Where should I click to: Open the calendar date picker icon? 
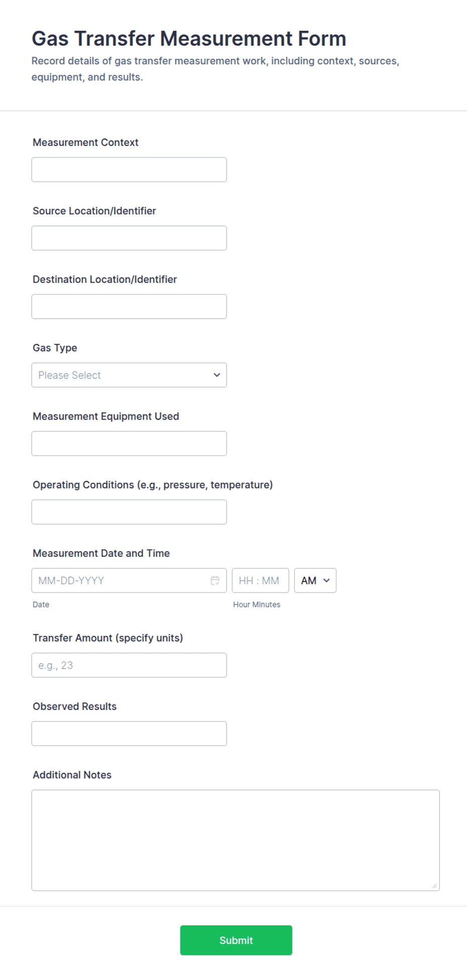[x=215, y=580]
